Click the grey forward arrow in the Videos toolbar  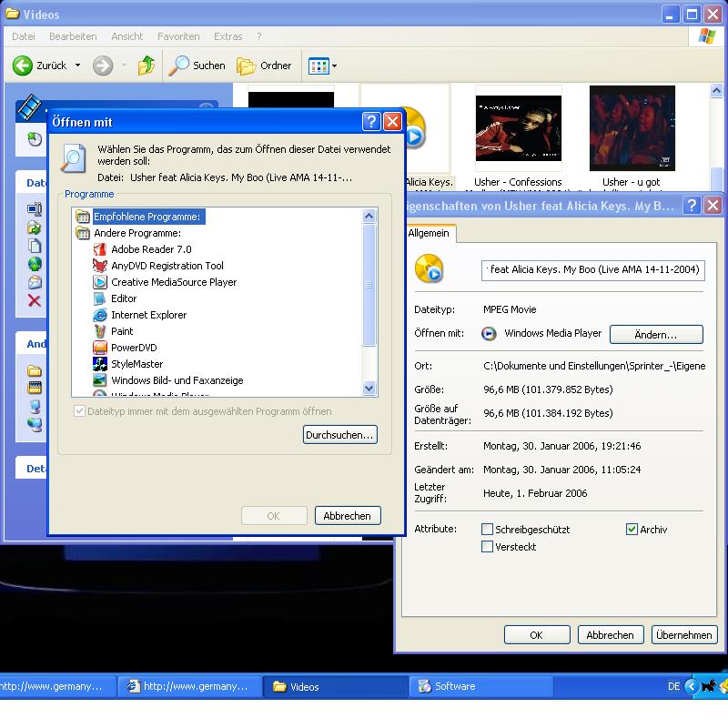[x=103, y=66]
